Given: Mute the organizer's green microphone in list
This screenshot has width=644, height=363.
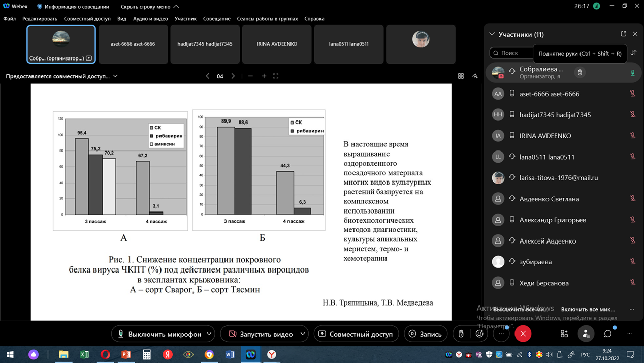Looking at the screenshot, I should pyautogui.click(x=633, y=73).
